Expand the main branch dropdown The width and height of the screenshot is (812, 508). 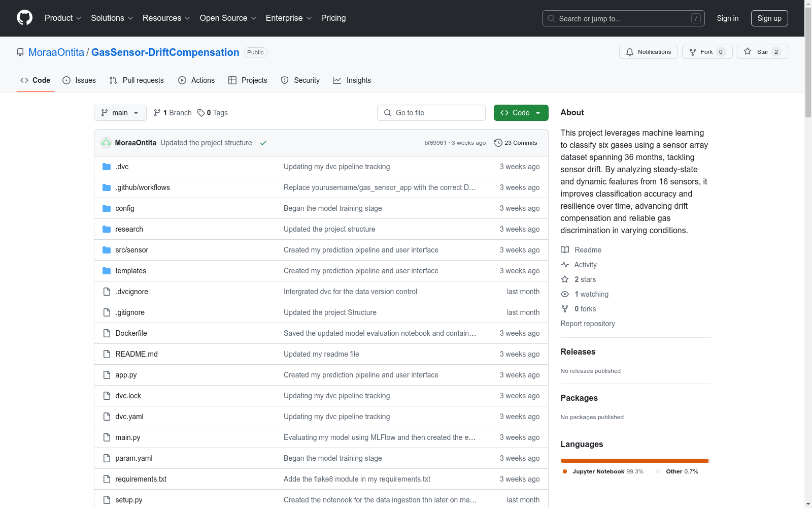[x=120, y=113]
